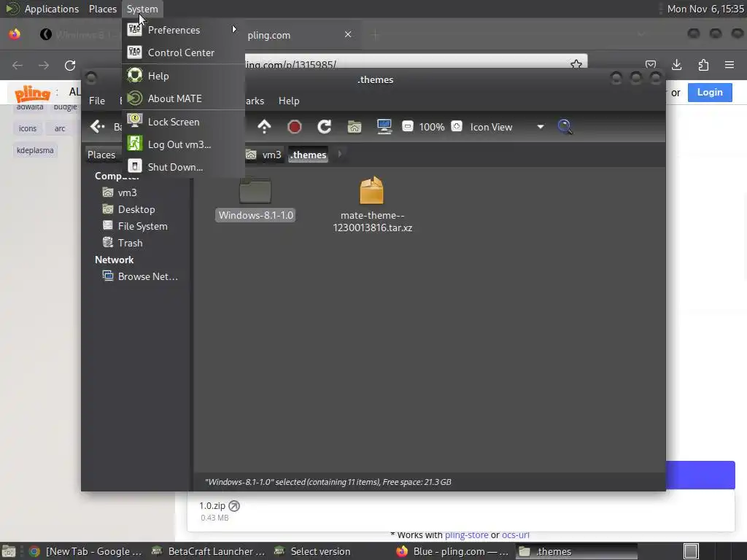Zoom in with plus icon

pyautogui.click(x=457, y=127)
